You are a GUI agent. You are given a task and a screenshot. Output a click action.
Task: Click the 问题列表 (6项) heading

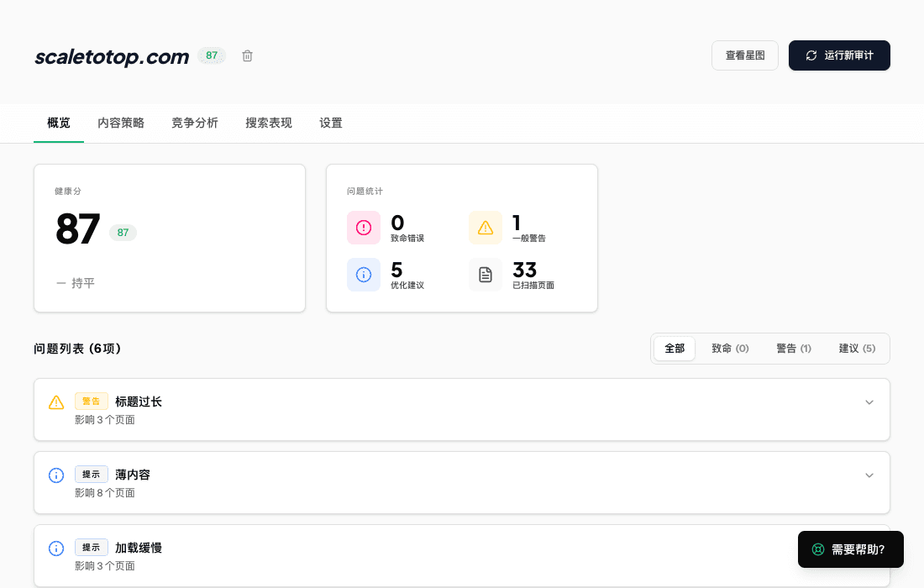tap(77, 349)
